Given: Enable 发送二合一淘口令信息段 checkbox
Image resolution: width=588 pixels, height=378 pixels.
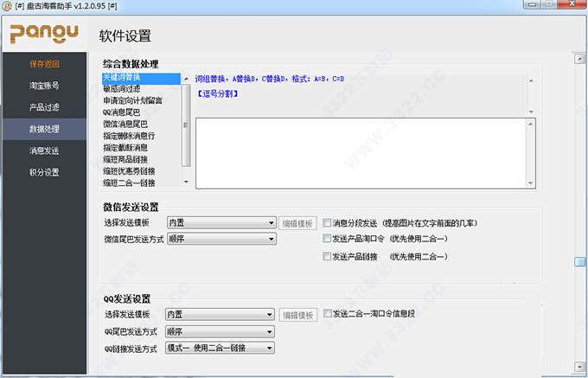Looking at the screenshot, I should click(328, 313).
